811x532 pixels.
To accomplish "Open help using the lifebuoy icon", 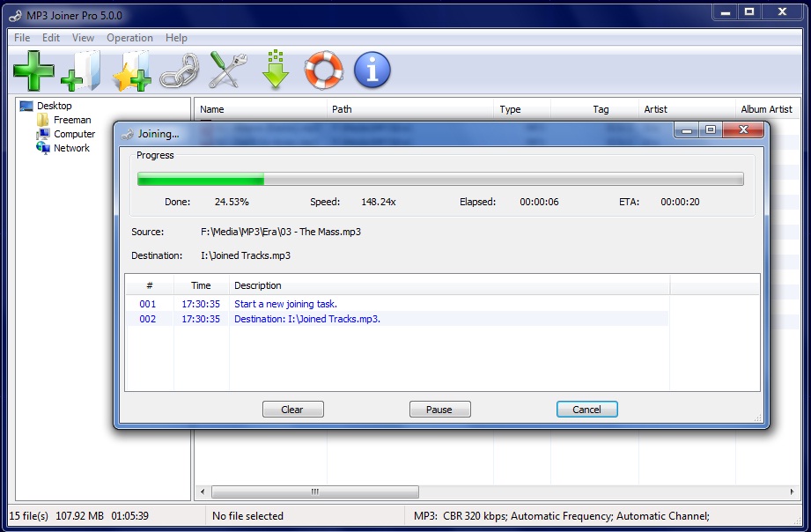I will [323, 70].
